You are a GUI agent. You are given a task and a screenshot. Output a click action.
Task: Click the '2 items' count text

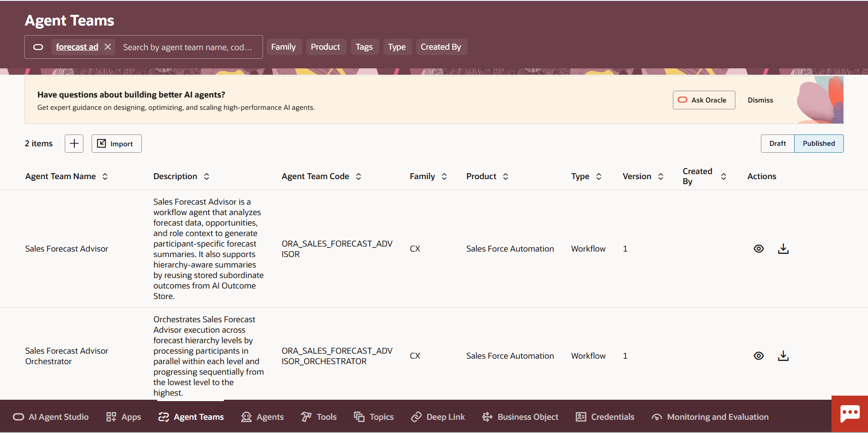(39, 144)
